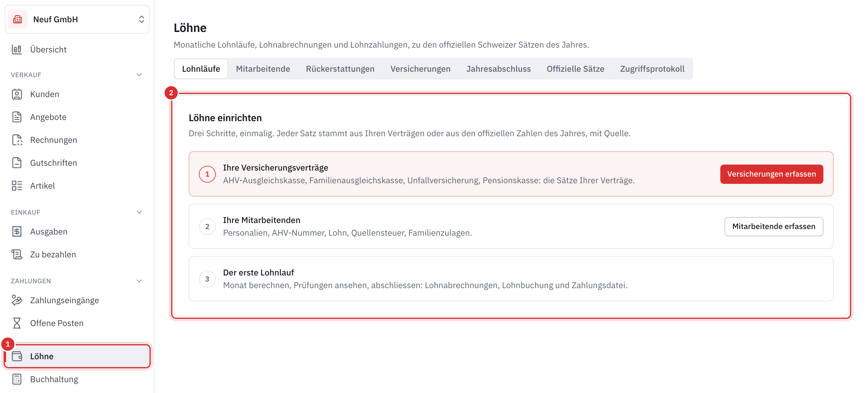Collapse the EINKAUF section
This screenshot has width=868, height=393.
click(x=139, y=212)
